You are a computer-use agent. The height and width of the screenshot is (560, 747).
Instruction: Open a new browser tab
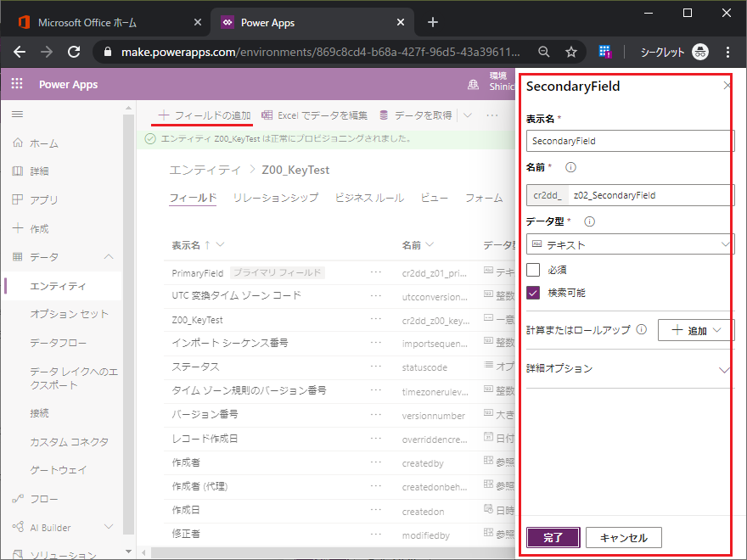[433, 22]
